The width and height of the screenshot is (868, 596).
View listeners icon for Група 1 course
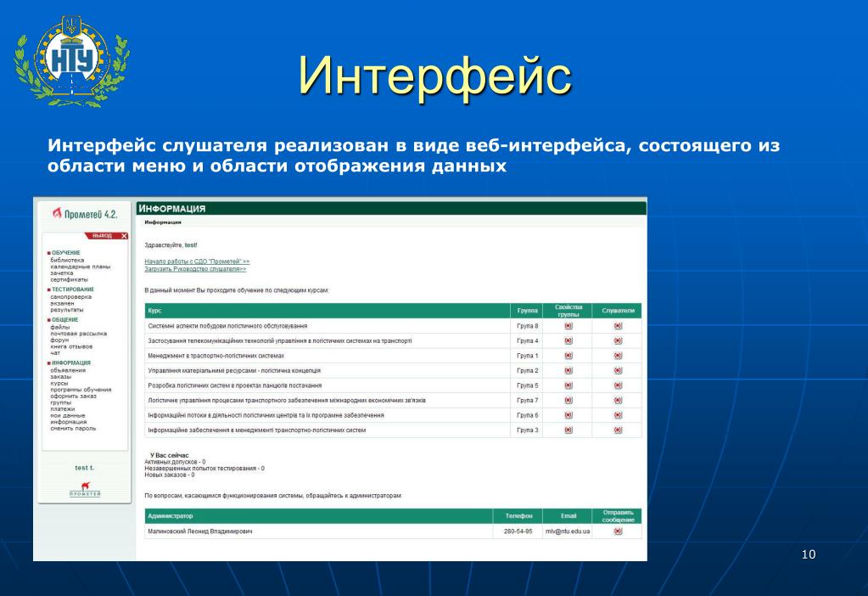(x=619, y=356)
